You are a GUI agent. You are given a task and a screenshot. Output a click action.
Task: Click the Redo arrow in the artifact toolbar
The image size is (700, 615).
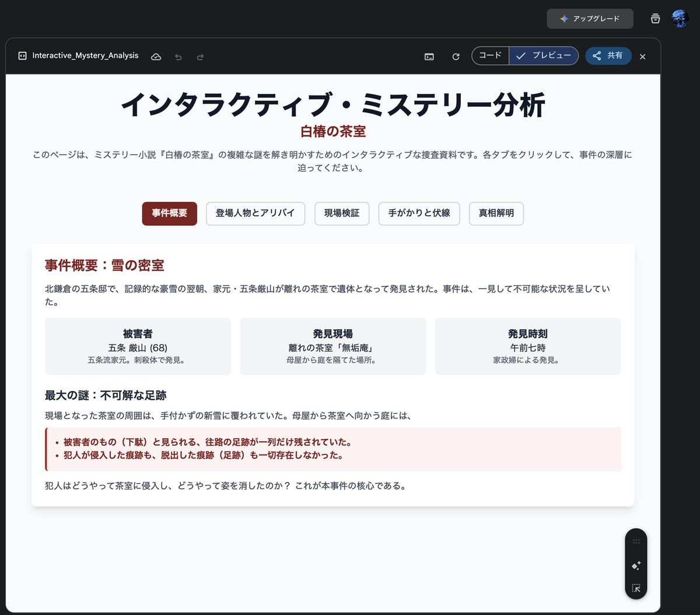(200, 57)
